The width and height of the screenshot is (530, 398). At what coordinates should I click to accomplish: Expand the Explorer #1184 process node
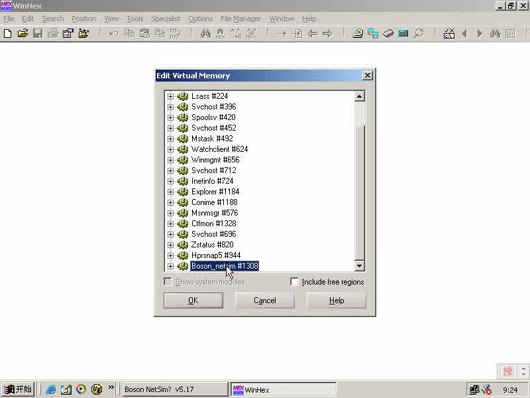coord(171,192)
